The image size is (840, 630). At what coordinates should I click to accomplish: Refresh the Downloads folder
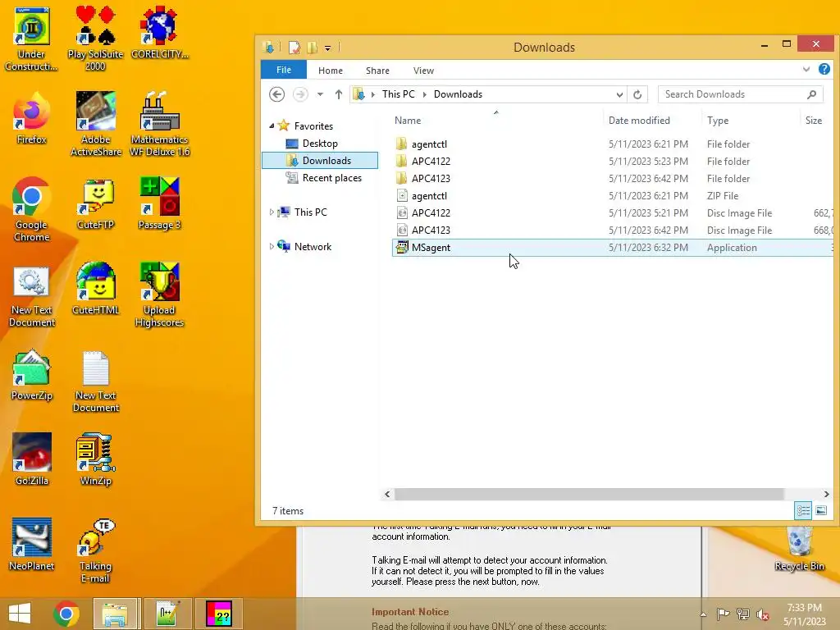[637, 94]
